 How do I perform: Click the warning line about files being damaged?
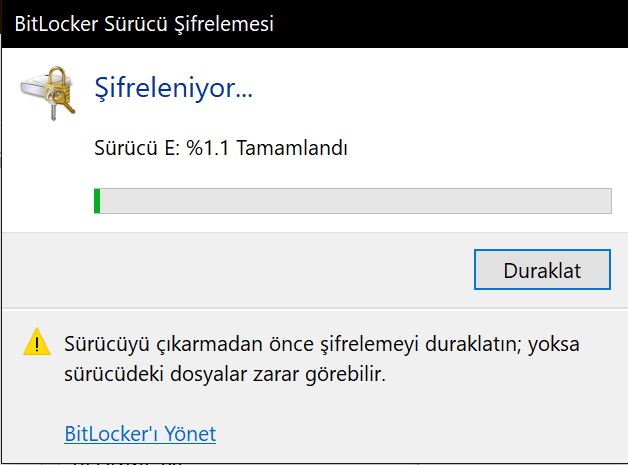coord(225,376)
